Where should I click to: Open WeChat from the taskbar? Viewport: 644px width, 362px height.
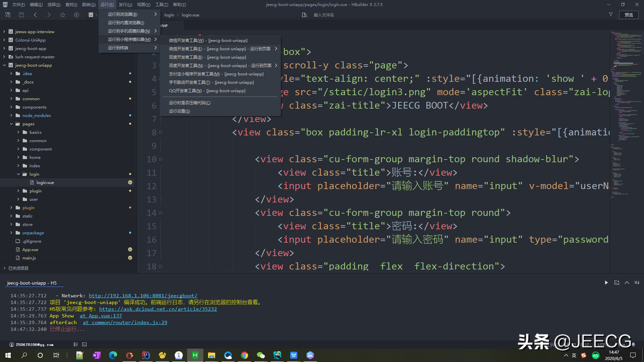click(261, 355)
